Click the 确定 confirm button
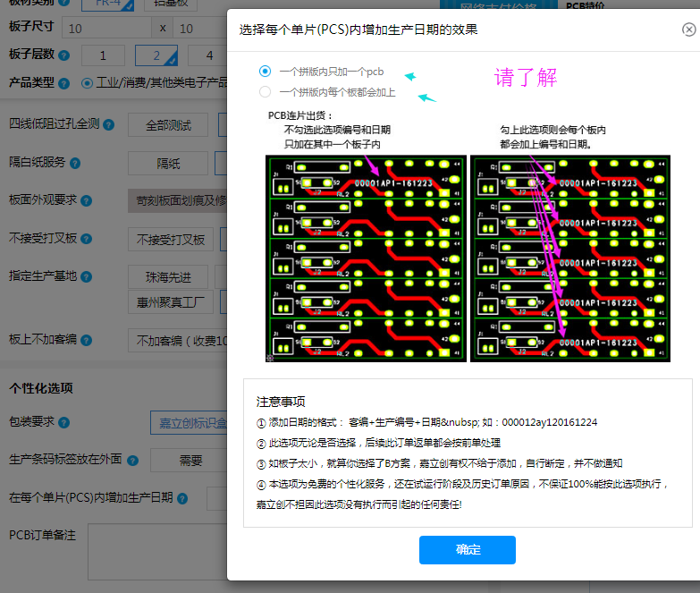Image resolution: width=700 pixels, height=593 pixels. pos(467,550)
